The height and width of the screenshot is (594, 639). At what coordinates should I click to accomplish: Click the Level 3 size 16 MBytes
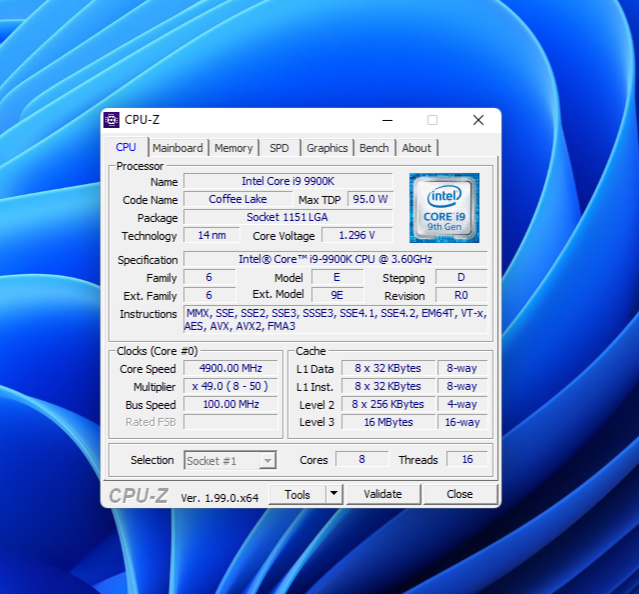coord(388,422)
